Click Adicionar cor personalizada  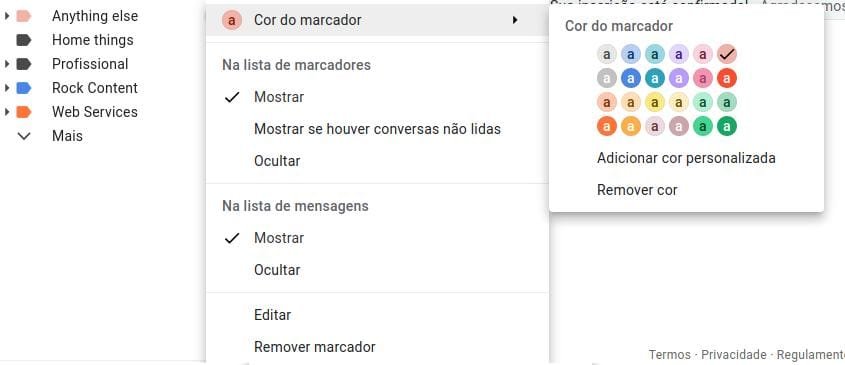[686, 158]
